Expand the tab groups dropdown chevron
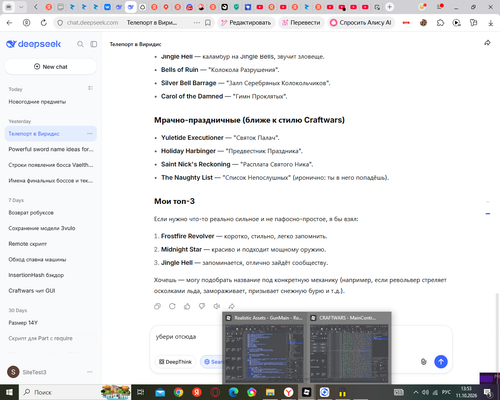Viewport: 500px width, 400px height. pyautogui.click(x=21, y=7)
